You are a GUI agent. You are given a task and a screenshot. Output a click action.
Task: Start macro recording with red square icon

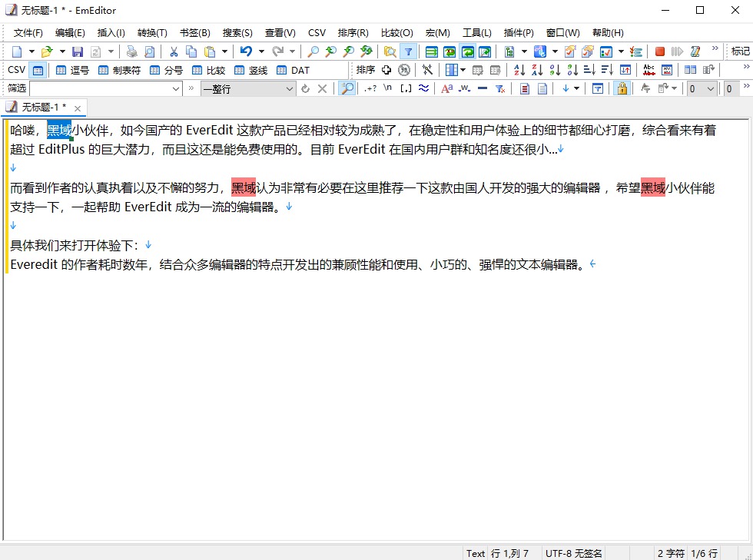(659, 51)
